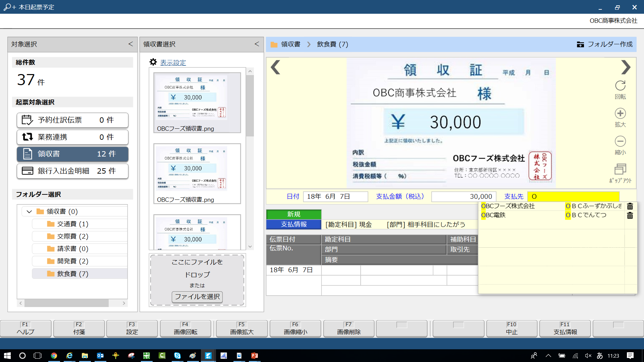Click the Cortana circle taskbar icon

tap(22, 356)
